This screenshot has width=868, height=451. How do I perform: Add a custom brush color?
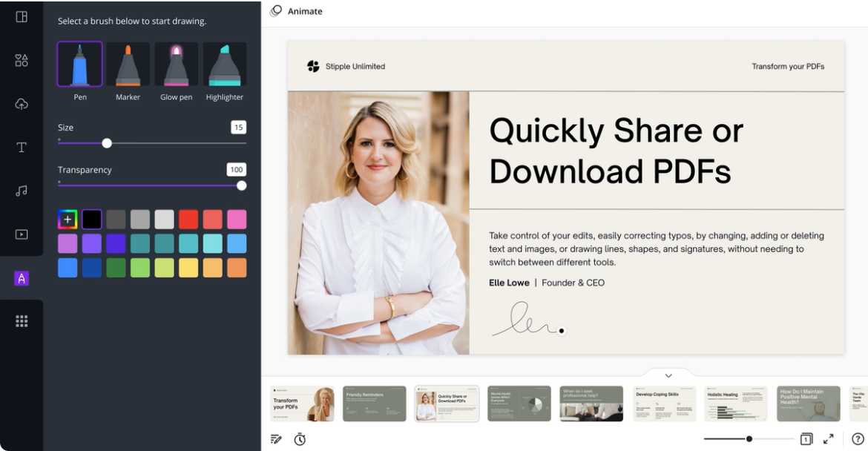(x=67, y=218)
